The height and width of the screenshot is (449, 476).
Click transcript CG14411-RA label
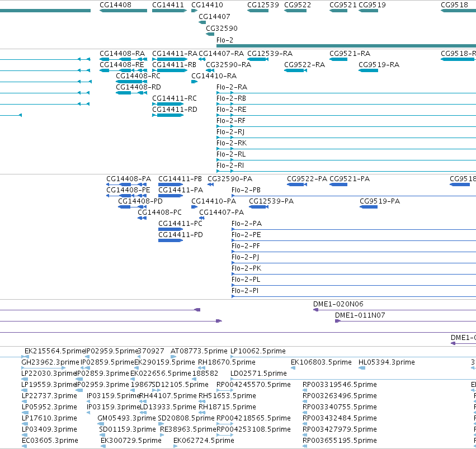pos(175,53)
